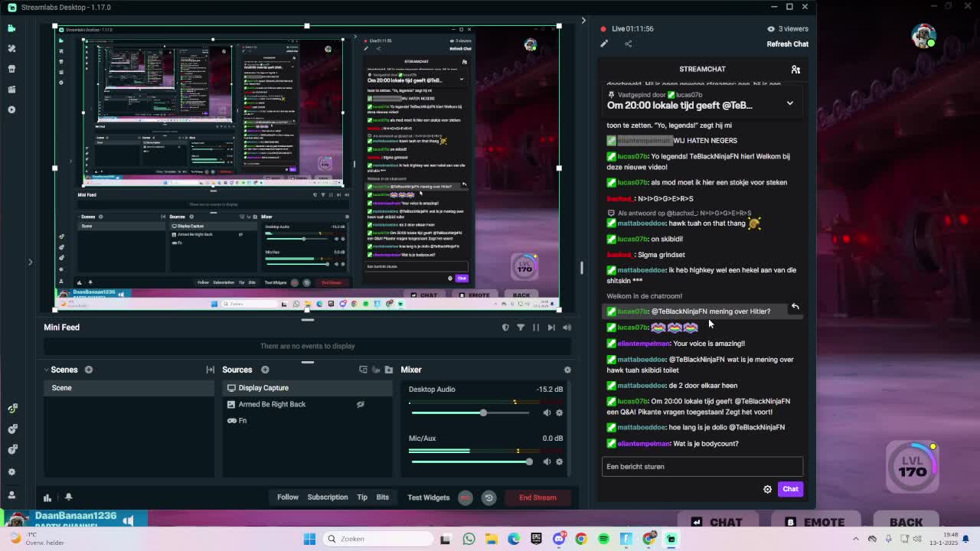Test the Tip alert widget
The width and height of the screenshot is (980, 551).
coord(362,497)
